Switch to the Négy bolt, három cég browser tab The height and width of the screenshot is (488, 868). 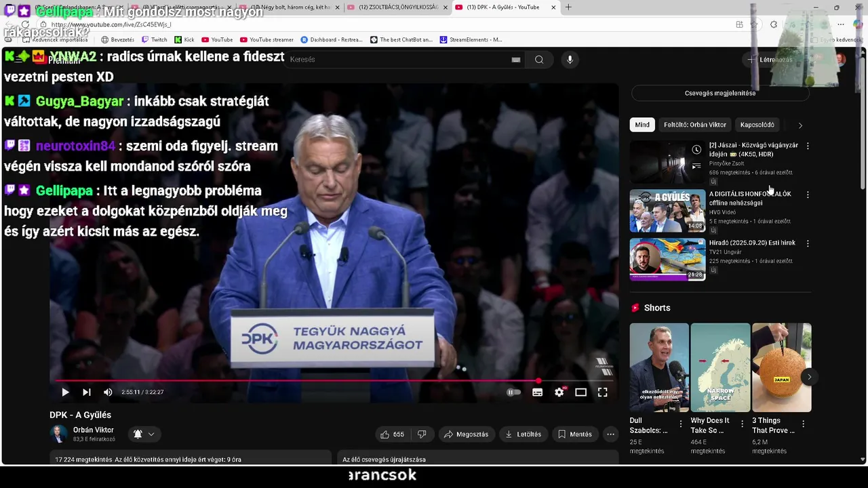pyautogui.click(x=290, y=7)
